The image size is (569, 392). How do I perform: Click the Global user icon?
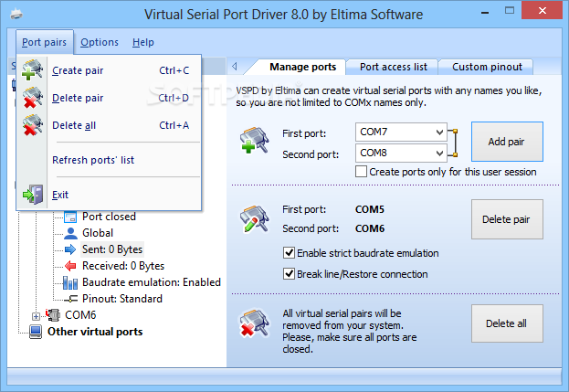(70, 233)
